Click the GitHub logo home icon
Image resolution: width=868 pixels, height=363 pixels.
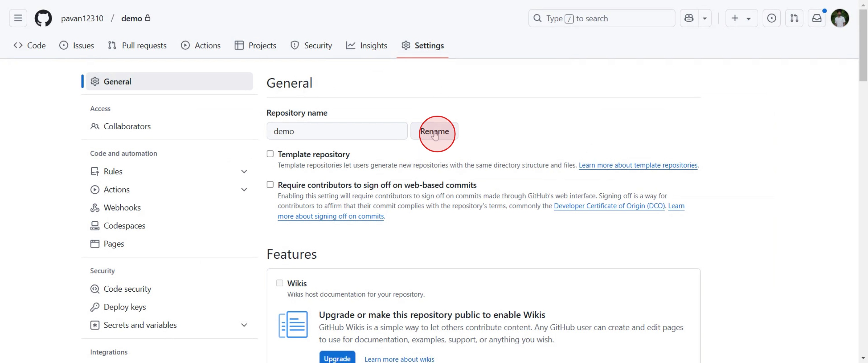[x=43, y=18]
